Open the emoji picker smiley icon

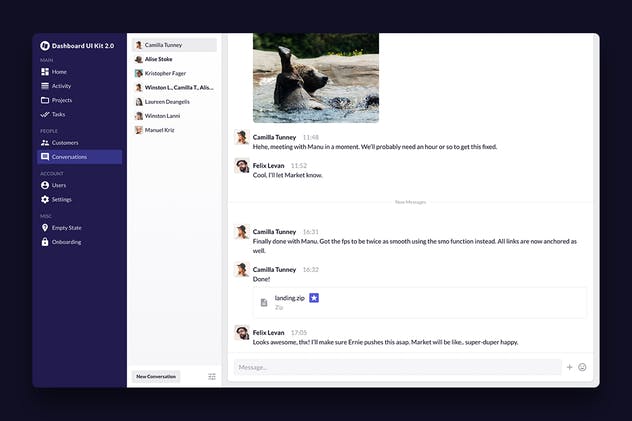tap(582, 367)
